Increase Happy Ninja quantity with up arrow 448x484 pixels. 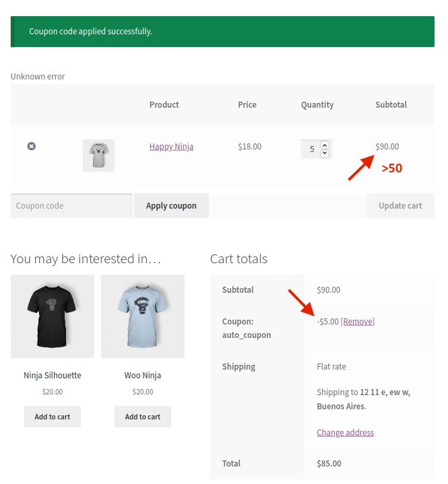click(325, 145)
